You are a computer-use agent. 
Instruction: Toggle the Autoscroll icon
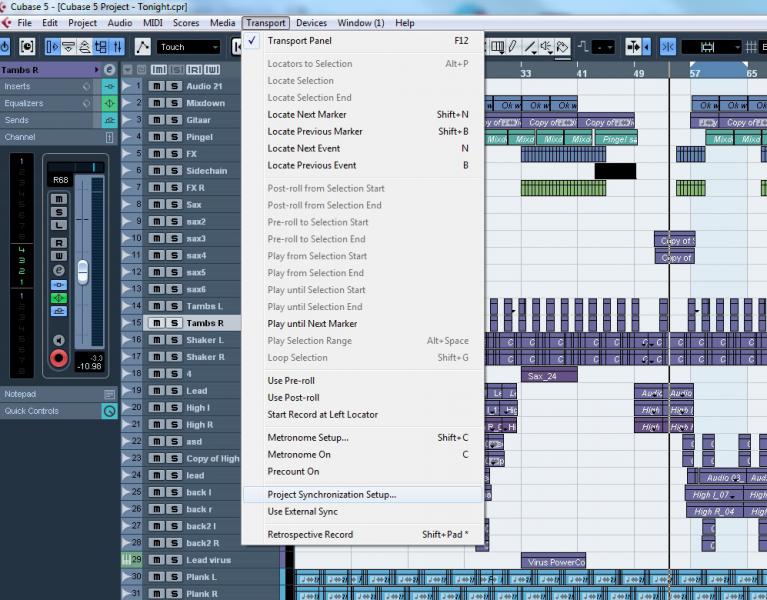pyautogui.click(x=633, y=47)
